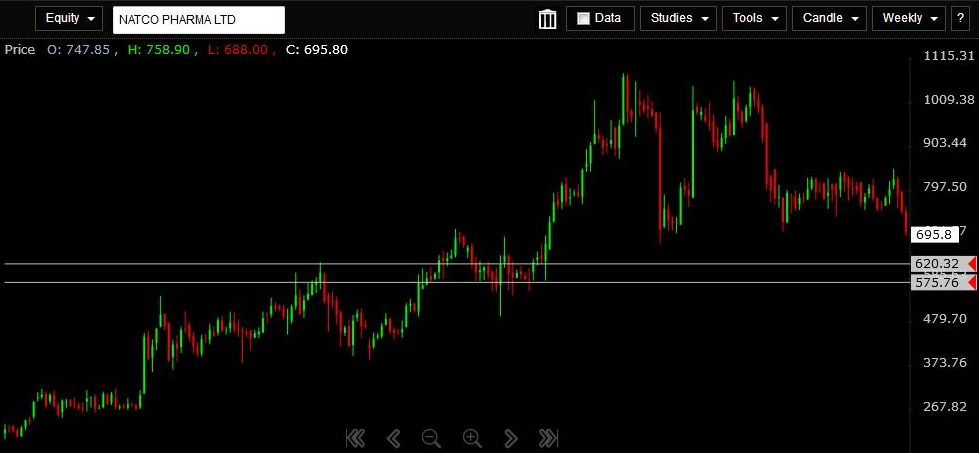
Task: Click the trash can delete drawings icon
Action: coord(548,19)
